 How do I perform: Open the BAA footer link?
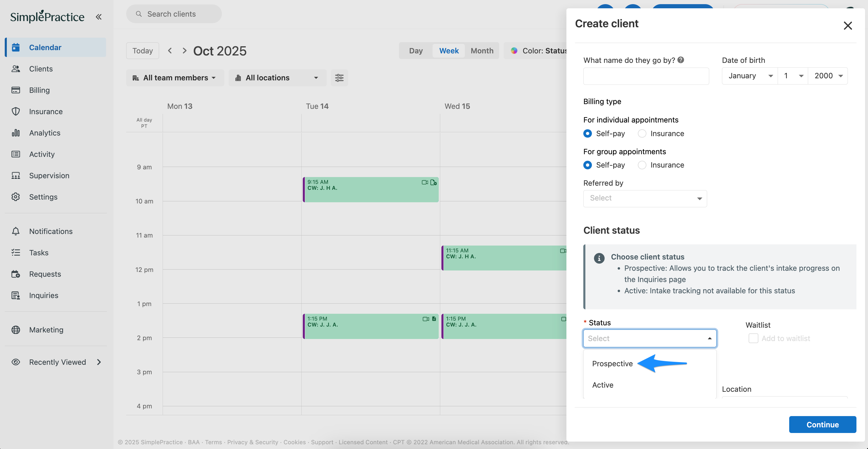pyautogui.click(x=194, y=442)
